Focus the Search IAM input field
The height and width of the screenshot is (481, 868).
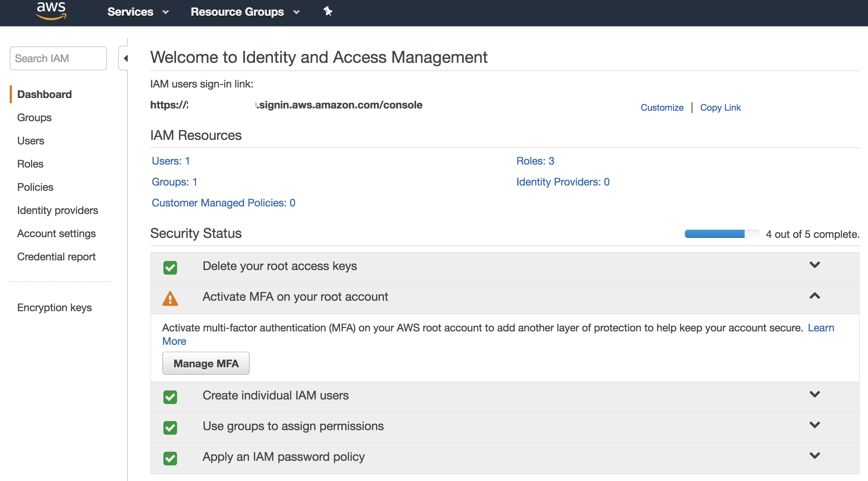click(58, 58)
